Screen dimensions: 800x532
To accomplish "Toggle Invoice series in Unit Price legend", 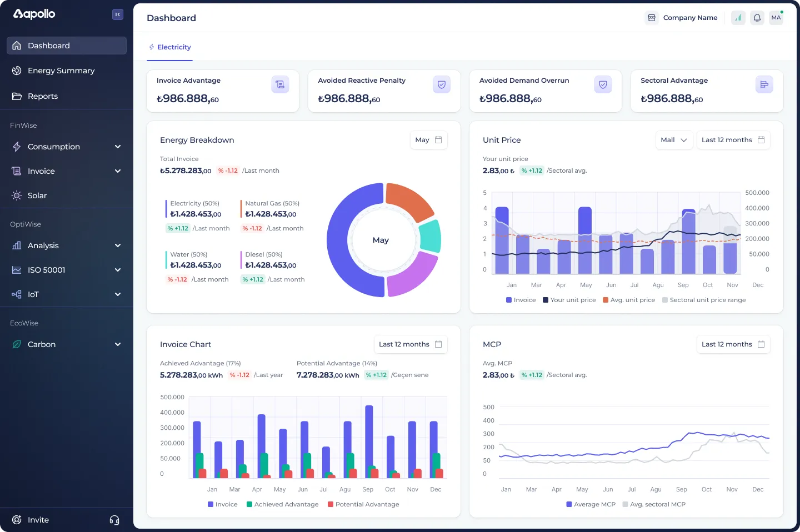I will [521, 300].
